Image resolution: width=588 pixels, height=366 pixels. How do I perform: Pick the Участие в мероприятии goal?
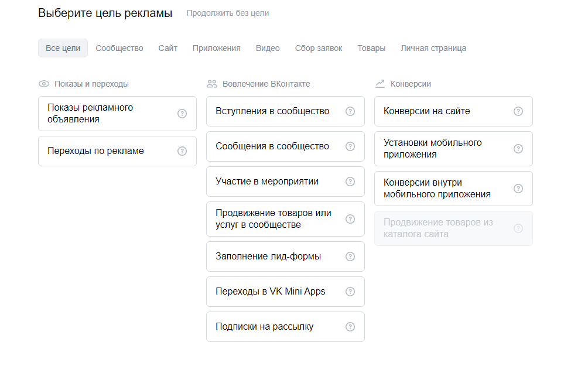pyautogui.click(x=285, y=182)
